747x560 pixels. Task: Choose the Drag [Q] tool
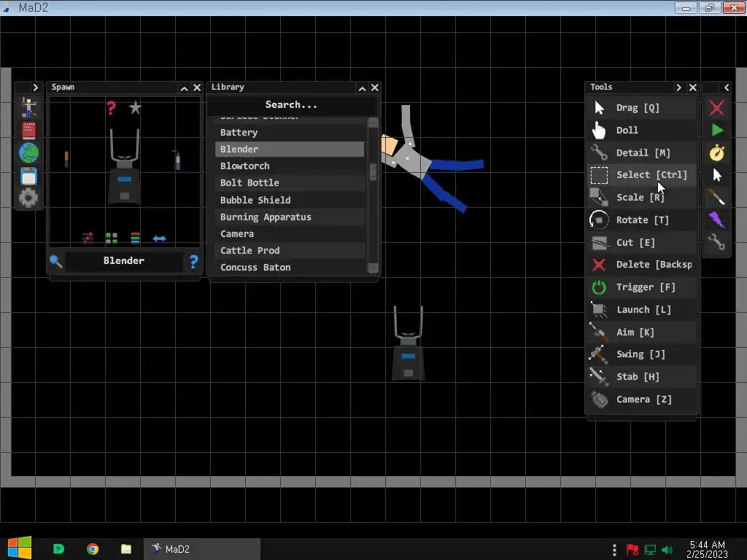[642, 108]
